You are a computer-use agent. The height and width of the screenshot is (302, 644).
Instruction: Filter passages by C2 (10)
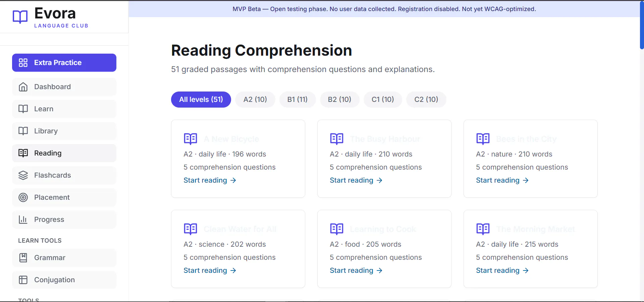[x=426, y=100]
